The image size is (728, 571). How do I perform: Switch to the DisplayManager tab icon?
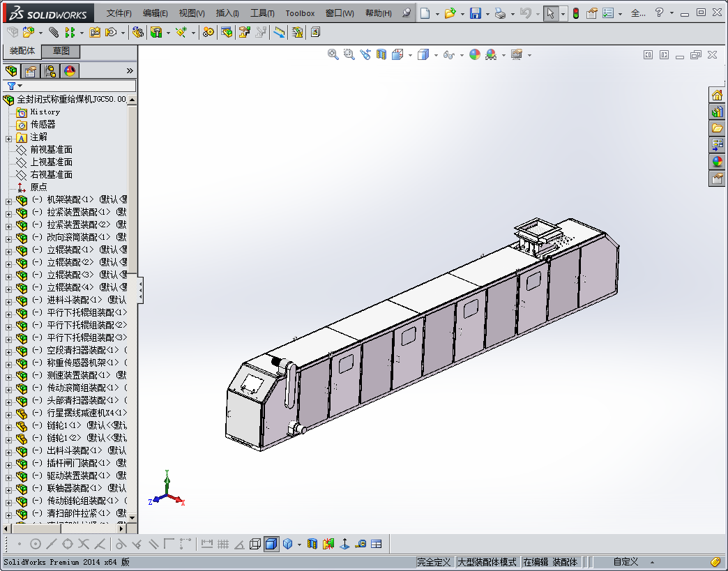coord(70,71)
